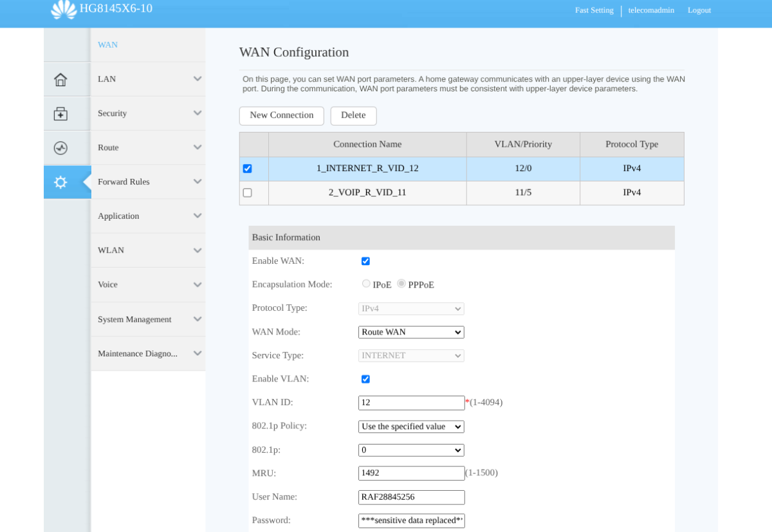Select the first-aid kit sidebar icon

tap(60, 114)
